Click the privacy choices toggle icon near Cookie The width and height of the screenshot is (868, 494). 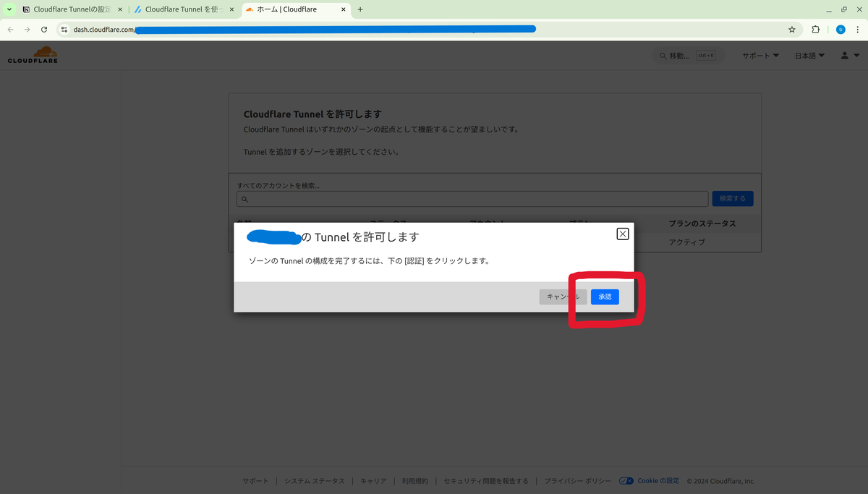coord(626,481)
